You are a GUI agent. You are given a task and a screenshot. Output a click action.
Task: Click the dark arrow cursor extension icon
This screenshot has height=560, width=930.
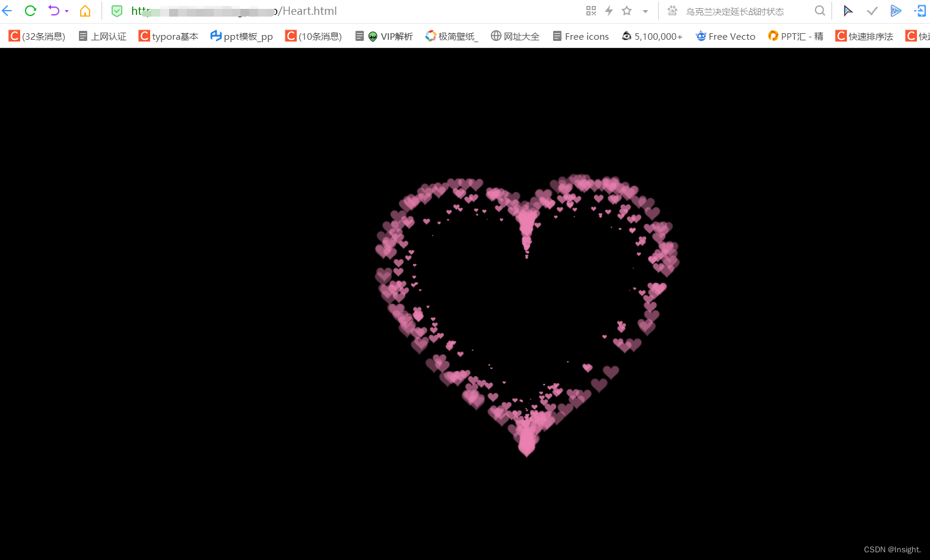(x=848, y=11)
